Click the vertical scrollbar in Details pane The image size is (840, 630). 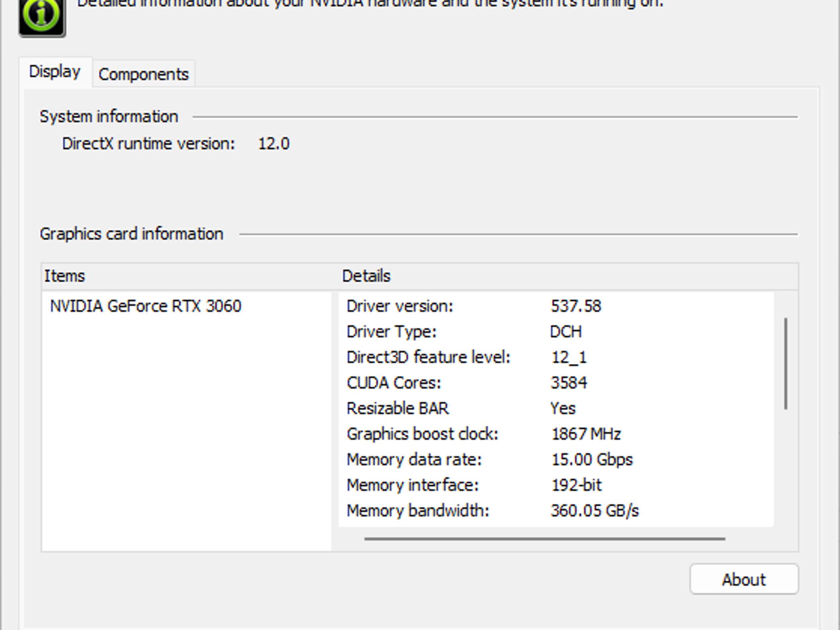[786, 363]
